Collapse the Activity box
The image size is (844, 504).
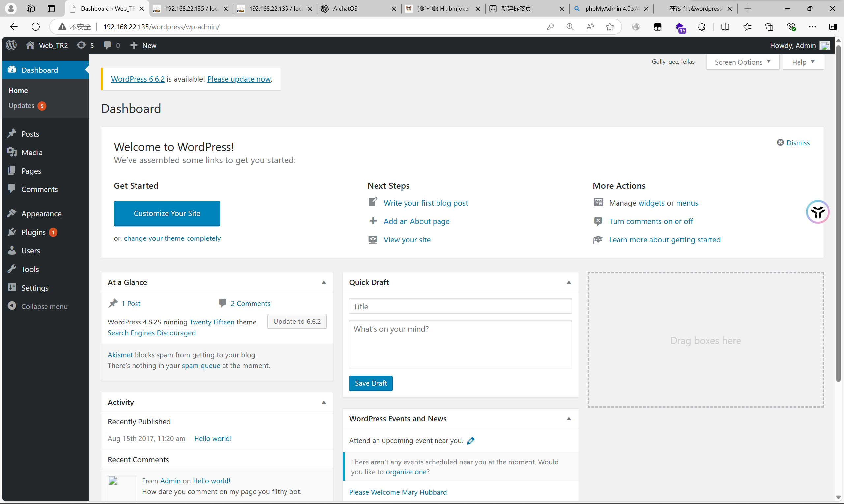[324, 402]
